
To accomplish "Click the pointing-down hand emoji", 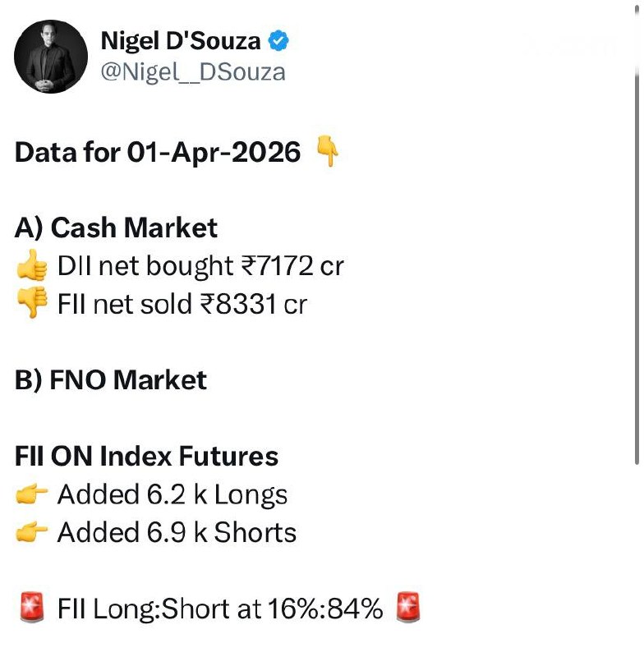I will point(328,153).
